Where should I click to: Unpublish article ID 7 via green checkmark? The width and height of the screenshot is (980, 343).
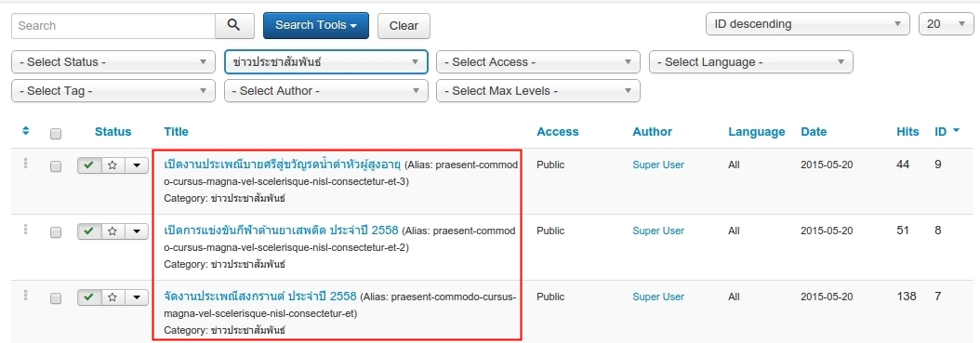[x=88, y=297]
